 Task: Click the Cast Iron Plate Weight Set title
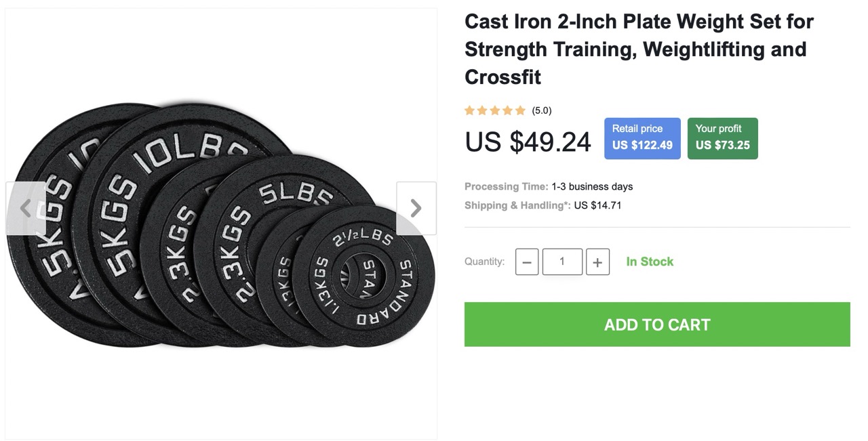[x=638, y=49]
